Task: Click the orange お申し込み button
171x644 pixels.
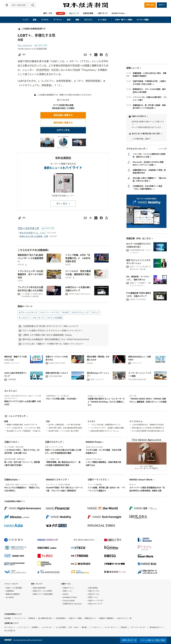Action: click(x=150, y=5)
